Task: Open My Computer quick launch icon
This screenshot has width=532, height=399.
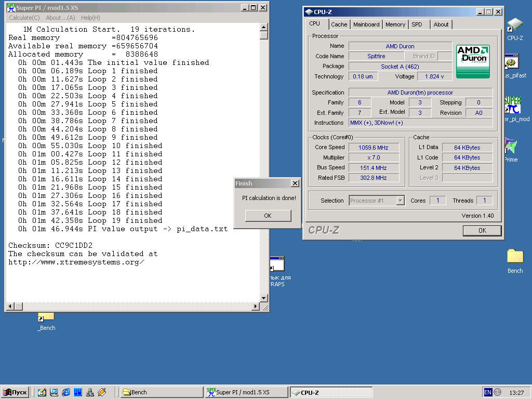Action: (x=54, y=392)
